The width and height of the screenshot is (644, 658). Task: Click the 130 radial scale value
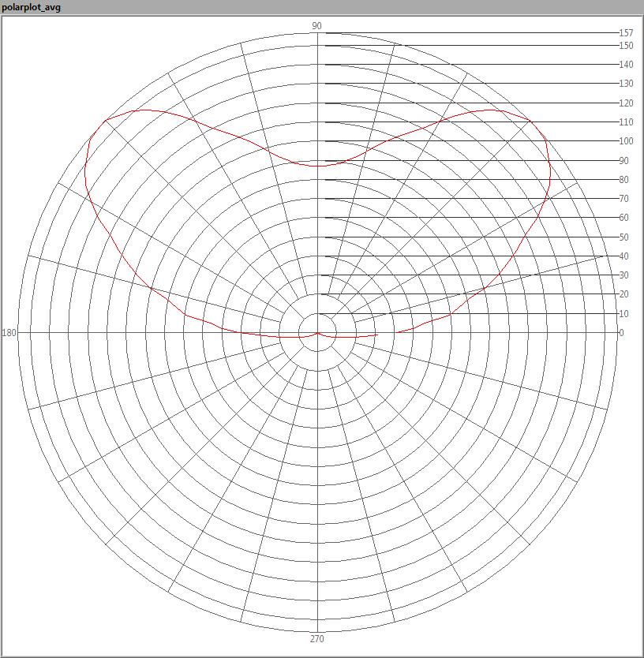(x=626, y=84)
